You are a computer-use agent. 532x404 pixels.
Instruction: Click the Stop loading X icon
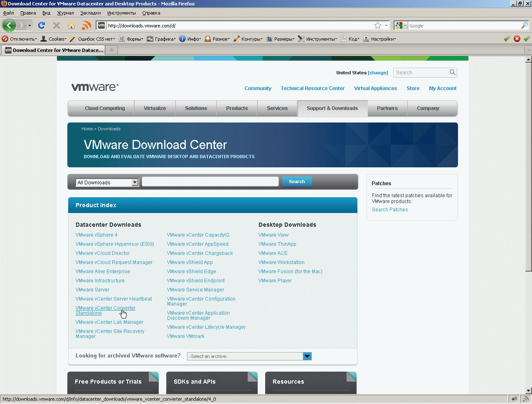coord(57,26)
